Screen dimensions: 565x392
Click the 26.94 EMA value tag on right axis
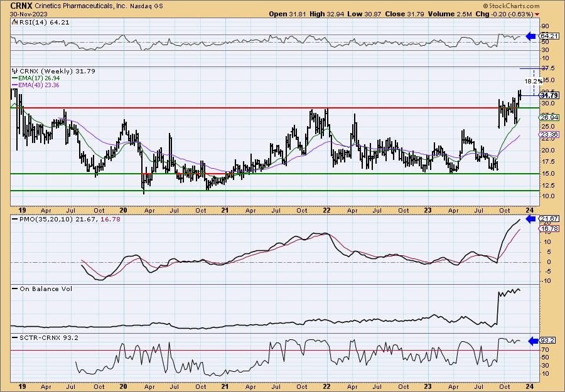pos(549,118)
